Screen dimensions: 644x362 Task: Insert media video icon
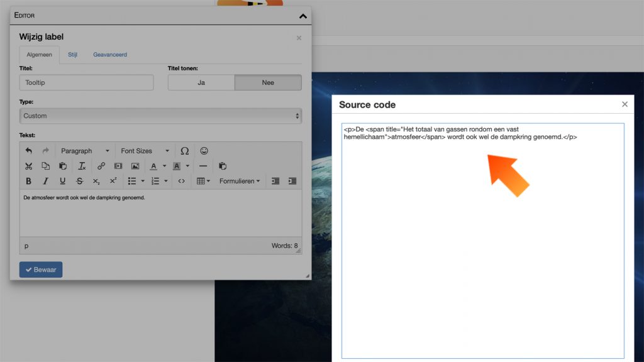(x=118, y=166)
